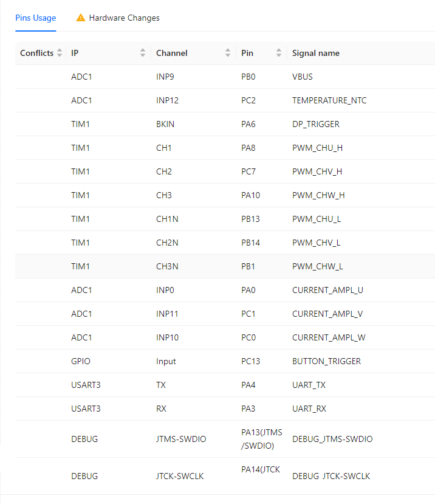Click the warning icon beside Hardware Changes
The image size is (435, 504).
coord(81,18)
